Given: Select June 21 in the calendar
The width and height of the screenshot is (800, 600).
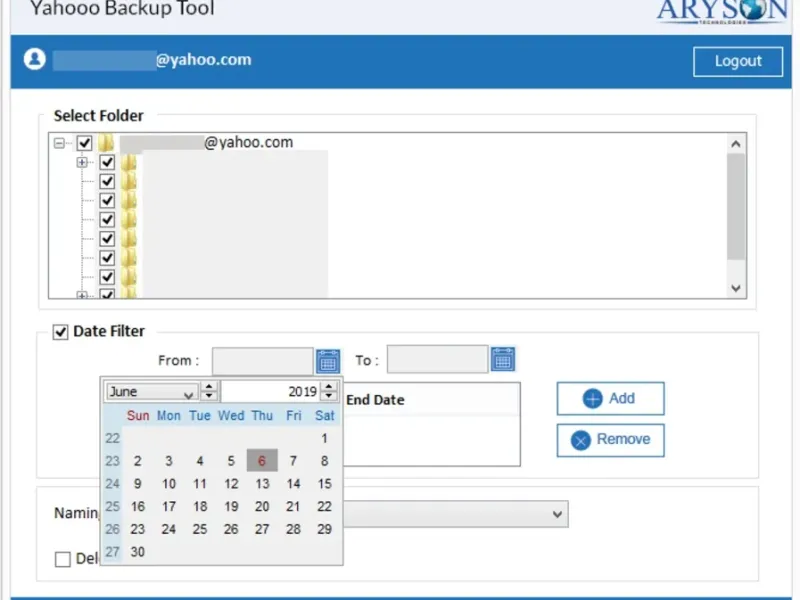Looking at the screenshot, I should click(293, 507).
